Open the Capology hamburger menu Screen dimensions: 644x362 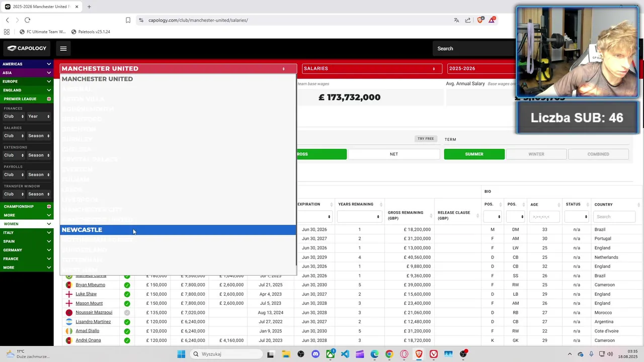coord(63,49)
